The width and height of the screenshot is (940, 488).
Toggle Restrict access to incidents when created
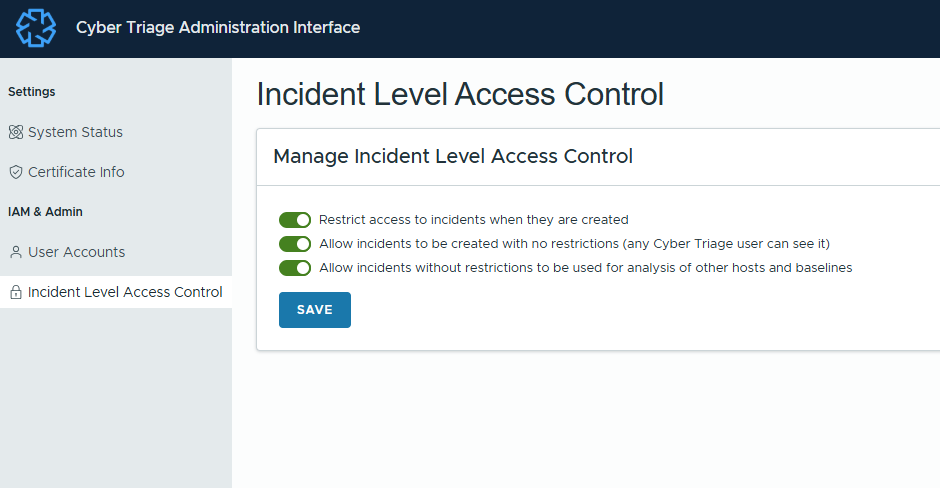coord(295,220)
